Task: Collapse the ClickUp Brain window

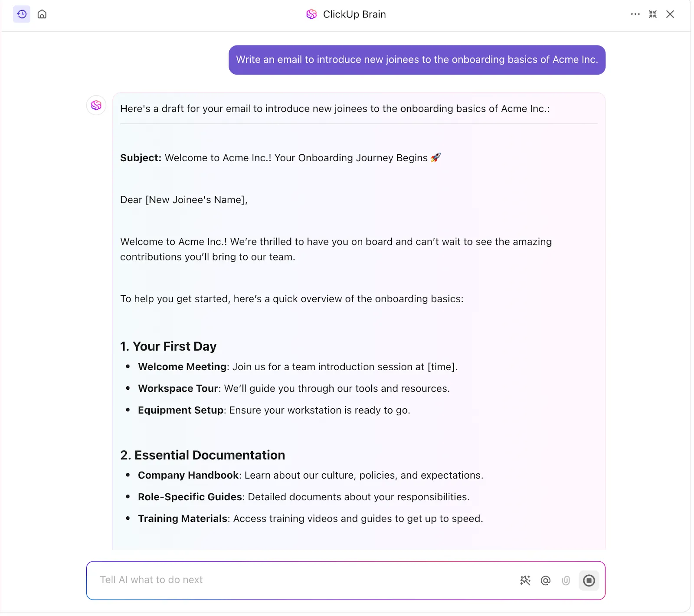Action: tap(652, 14)
